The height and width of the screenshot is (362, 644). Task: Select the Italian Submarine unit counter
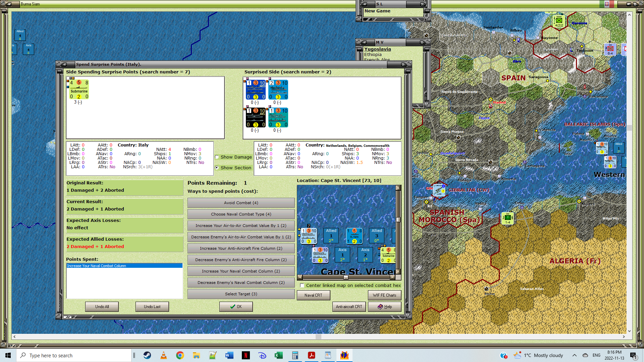(79, 89)
